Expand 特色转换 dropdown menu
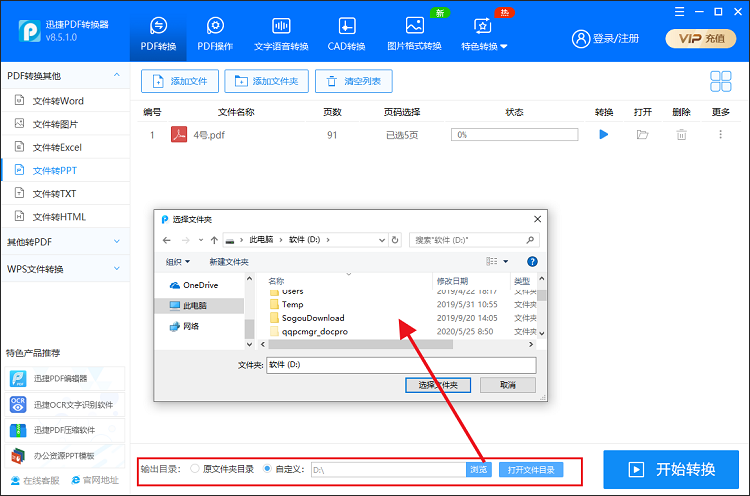 (x=484, y=34)
